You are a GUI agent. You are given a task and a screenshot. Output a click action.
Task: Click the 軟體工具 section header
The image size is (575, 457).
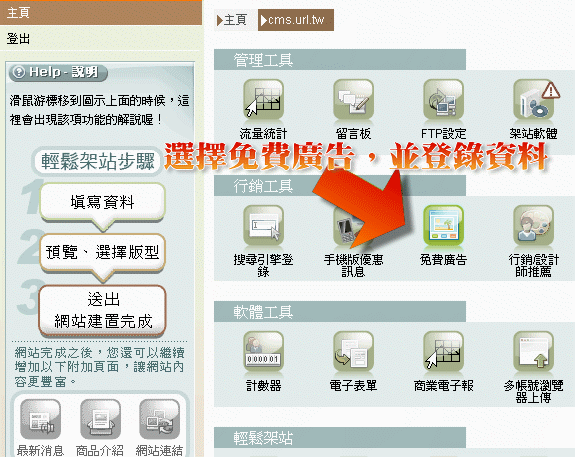click(x=340, y=312)
